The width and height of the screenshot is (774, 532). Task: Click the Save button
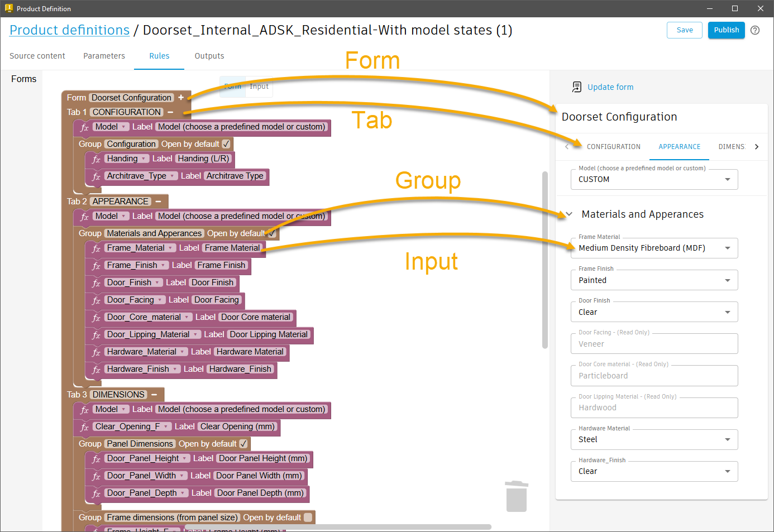click(x=685, y=30)
